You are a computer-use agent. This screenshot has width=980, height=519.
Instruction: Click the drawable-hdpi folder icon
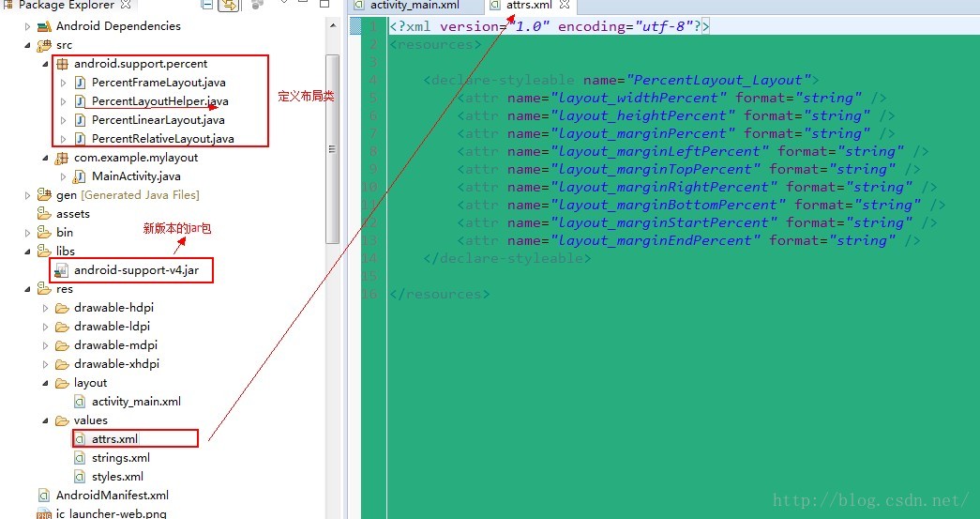pos(62,308)
